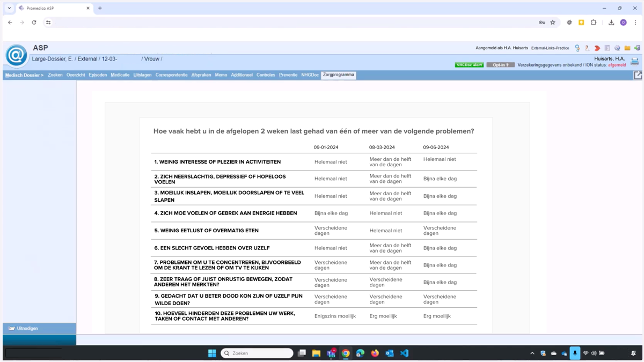Screen dimensions: 644x362
Task: Open the patient question-mark icon in the header
Action: pos(587,48)
